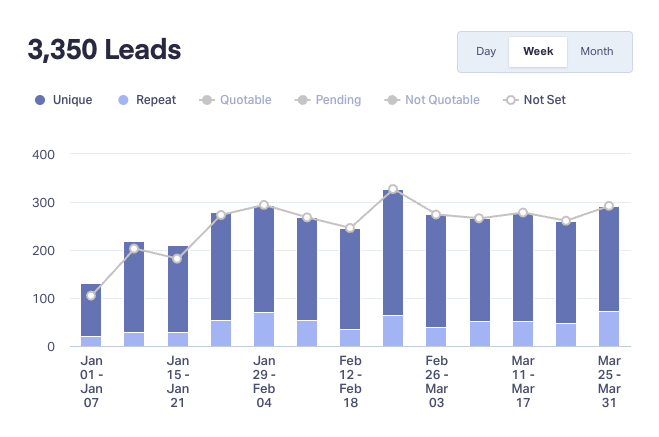Screen dimensions: 659x437
Task: Enable the Quotable line series
Action: (235, 100)
